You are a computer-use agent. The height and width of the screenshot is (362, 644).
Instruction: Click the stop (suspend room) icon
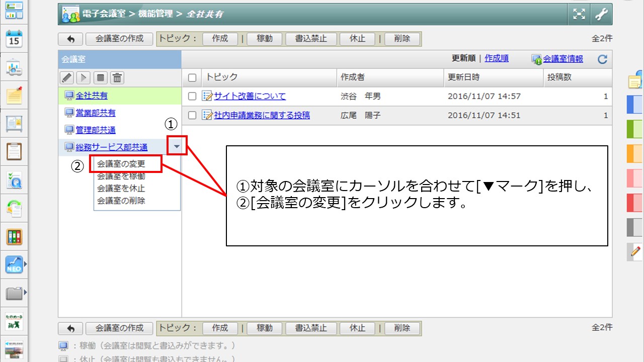(x=101, y=78)
